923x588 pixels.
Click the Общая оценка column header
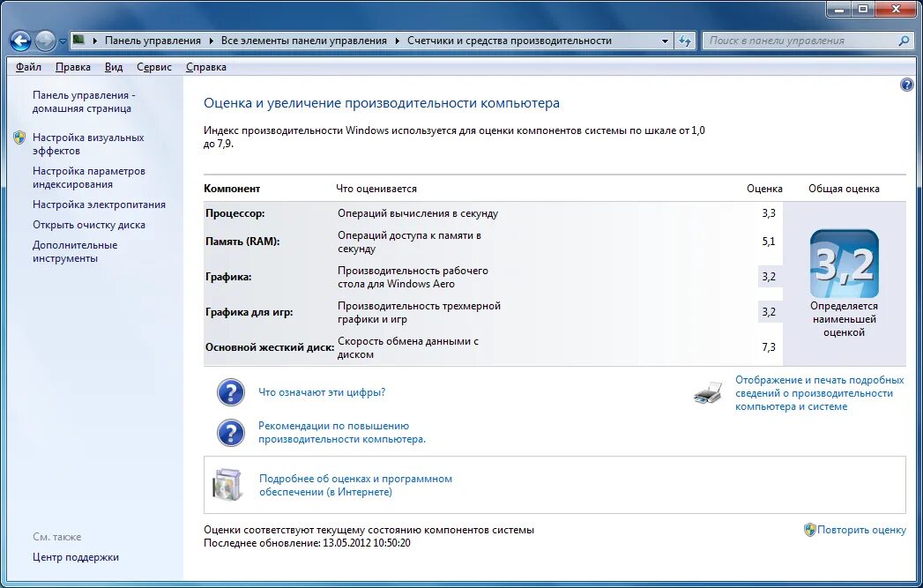coord(845,189)
